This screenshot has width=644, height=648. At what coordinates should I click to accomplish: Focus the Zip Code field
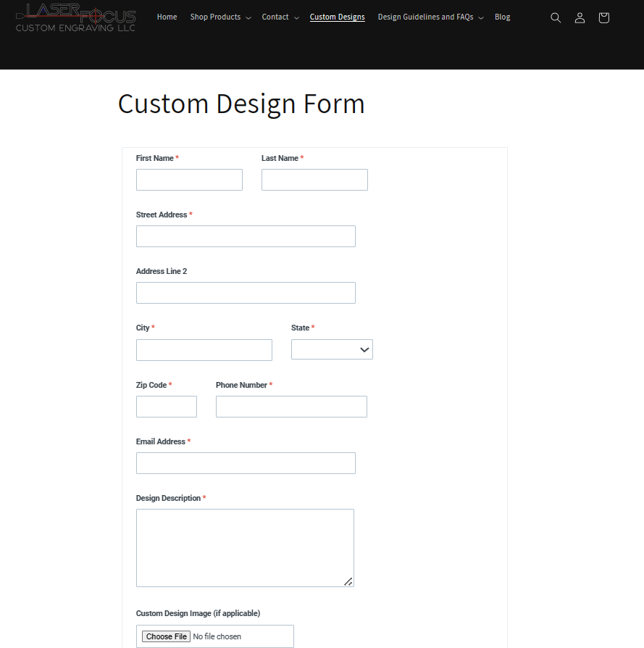(x=167, y=407)
